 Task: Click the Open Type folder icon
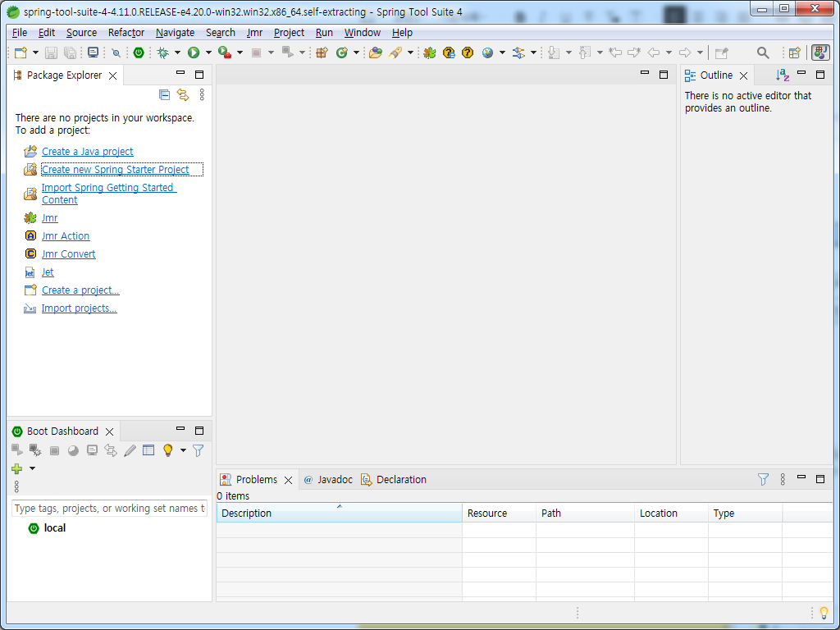(x=376, y=52)
